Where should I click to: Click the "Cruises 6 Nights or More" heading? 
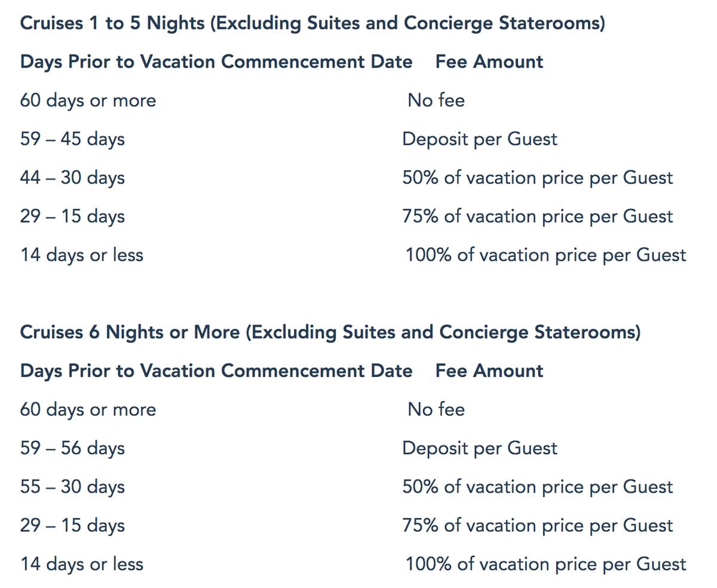point(330,332)
